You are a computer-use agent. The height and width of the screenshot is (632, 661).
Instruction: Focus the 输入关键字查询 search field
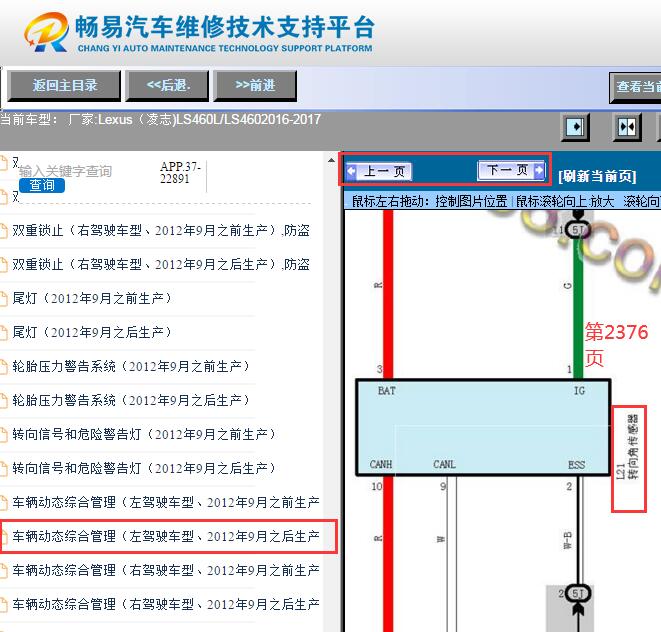(x=66, y=171)
